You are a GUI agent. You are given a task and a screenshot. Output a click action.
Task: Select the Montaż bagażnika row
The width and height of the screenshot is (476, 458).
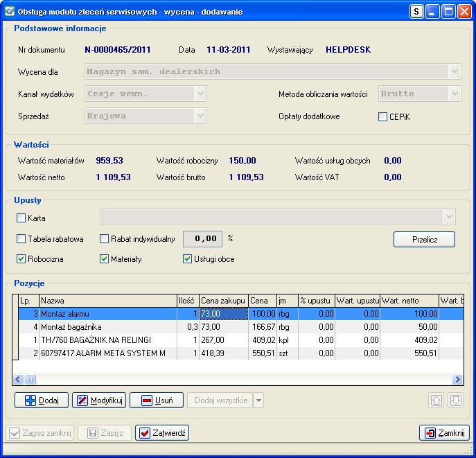point(241,327)
